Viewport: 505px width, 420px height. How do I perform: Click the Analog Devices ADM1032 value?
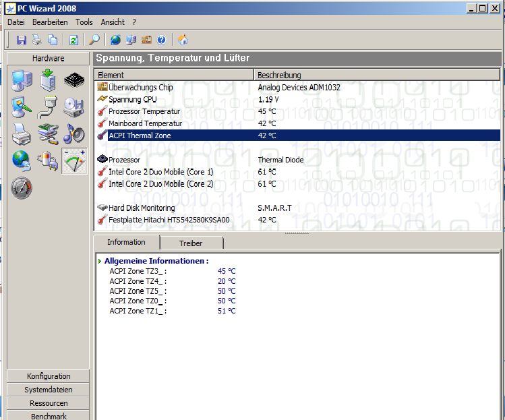coord(299,87)
